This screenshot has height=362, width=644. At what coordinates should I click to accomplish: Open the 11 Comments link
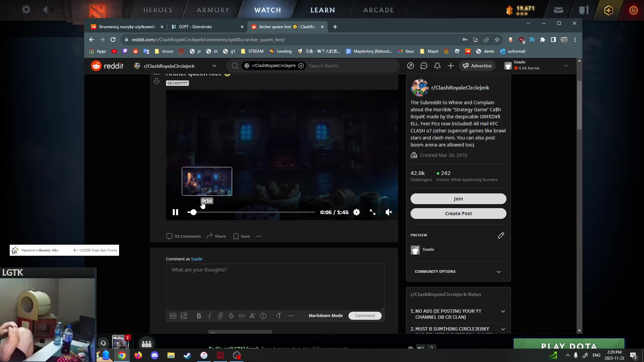point(183,236)
